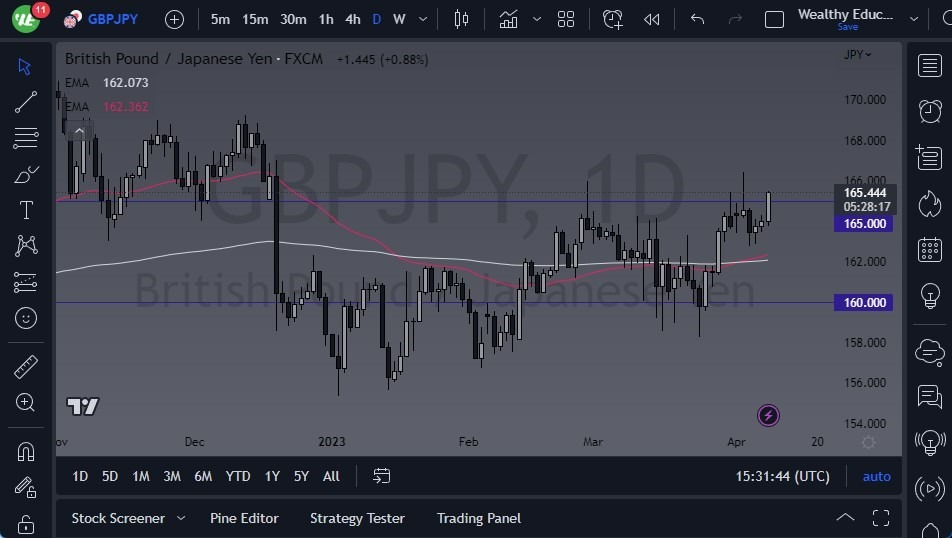The width and height of the screenshot is (952, 538).
Task: Open the hotlists flame panel
Action: click(x=930, y=203)
